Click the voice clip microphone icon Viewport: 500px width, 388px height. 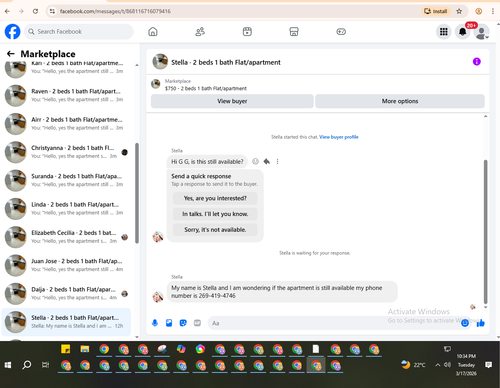pos(155,323)
